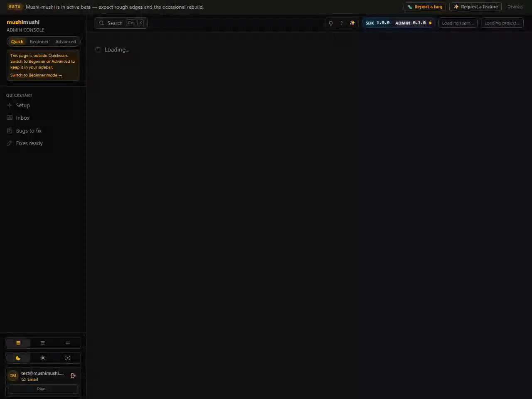Open the Loading team dropdown

tap(458, 23)
